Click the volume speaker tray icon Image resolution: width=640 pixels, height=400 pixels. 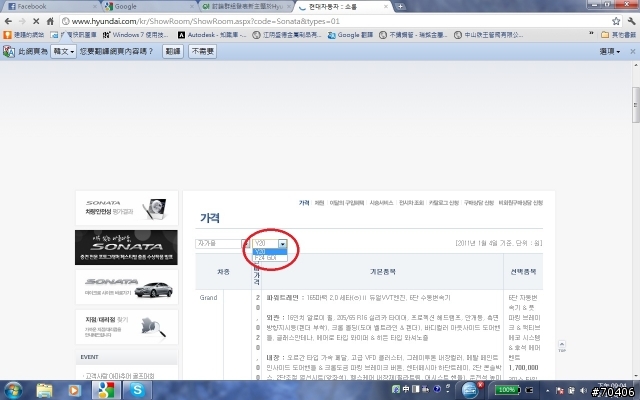(583, 391)
